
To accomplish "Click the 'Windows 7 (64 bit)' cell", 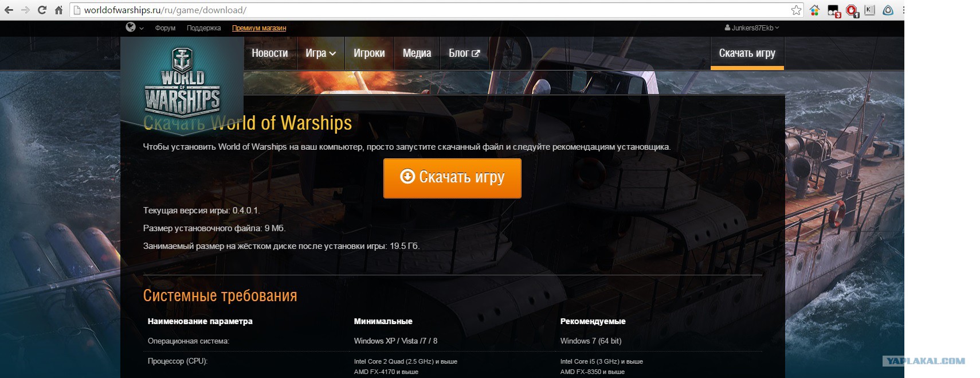I will [591, 341].
